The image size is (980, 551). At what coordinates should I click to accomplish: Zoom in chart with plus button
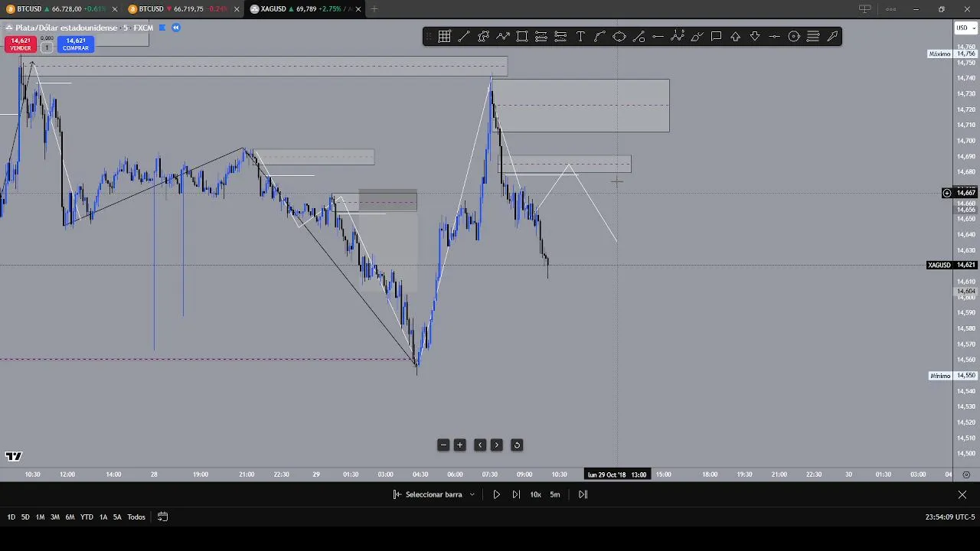pos(460,445)
